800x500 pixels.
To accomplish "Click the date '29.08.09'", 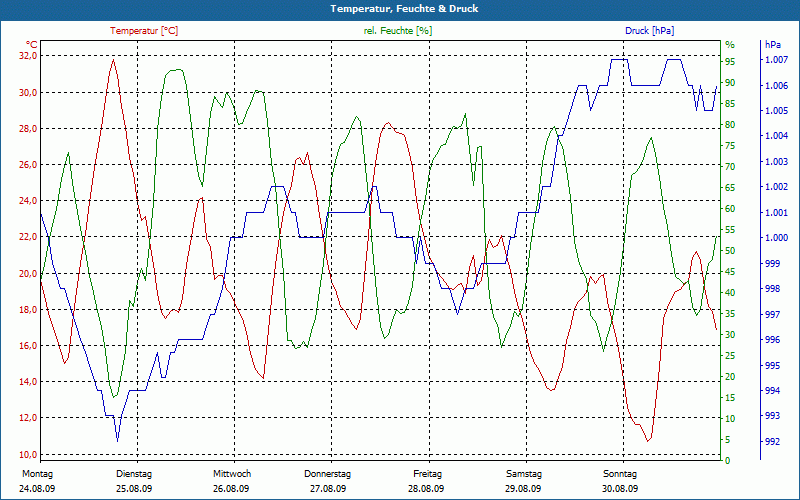I will point(523,489).
